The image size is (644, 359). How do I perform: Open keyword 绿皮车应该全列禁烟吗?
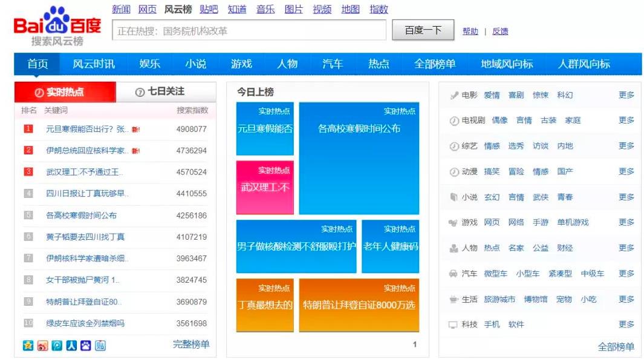pyautogui.click(x=85, y=323)
